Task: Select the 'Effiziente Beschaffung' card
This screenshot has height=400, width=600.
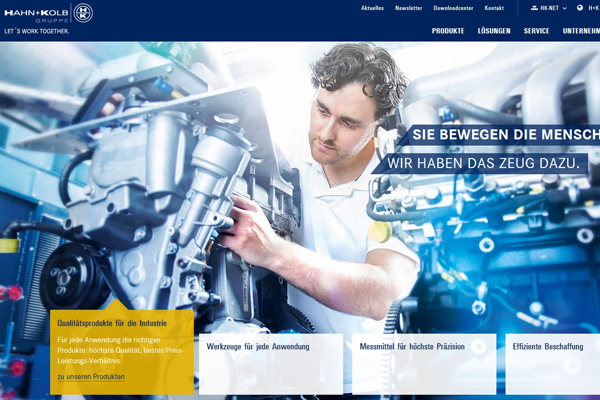Action: tap(553, 364)
